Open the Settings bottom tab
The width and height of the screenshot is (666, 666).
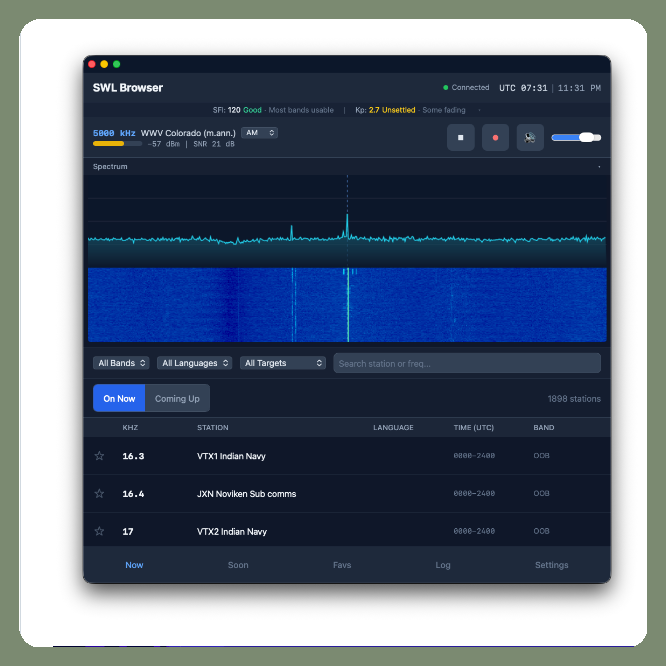pos(551,564)
